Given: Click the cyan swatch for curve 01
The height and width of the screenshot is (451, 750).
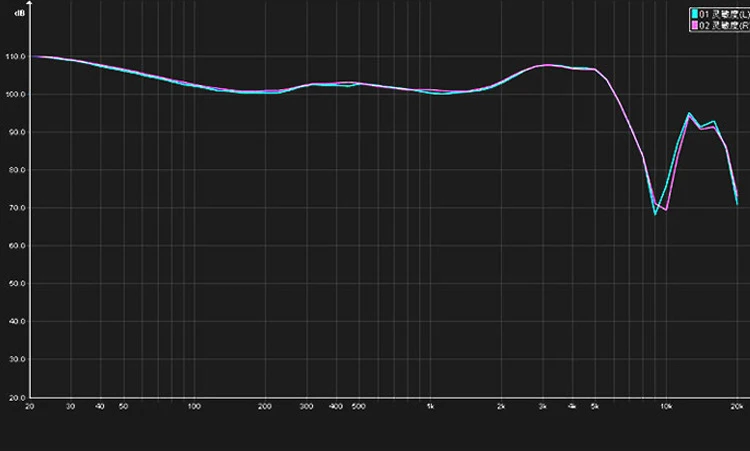Looking at the screenshot, I should pyautogui.click(x=694, y=14).
